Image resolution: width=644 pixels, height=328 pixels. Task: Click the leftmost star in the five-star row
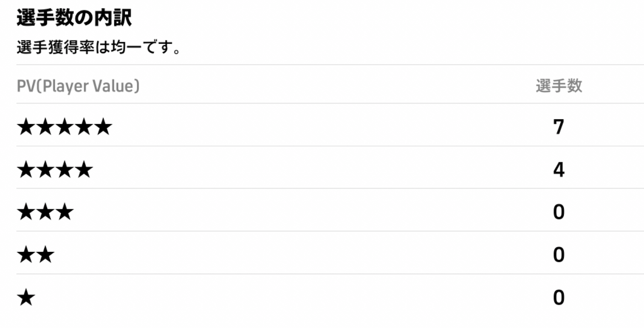point(26,127)
